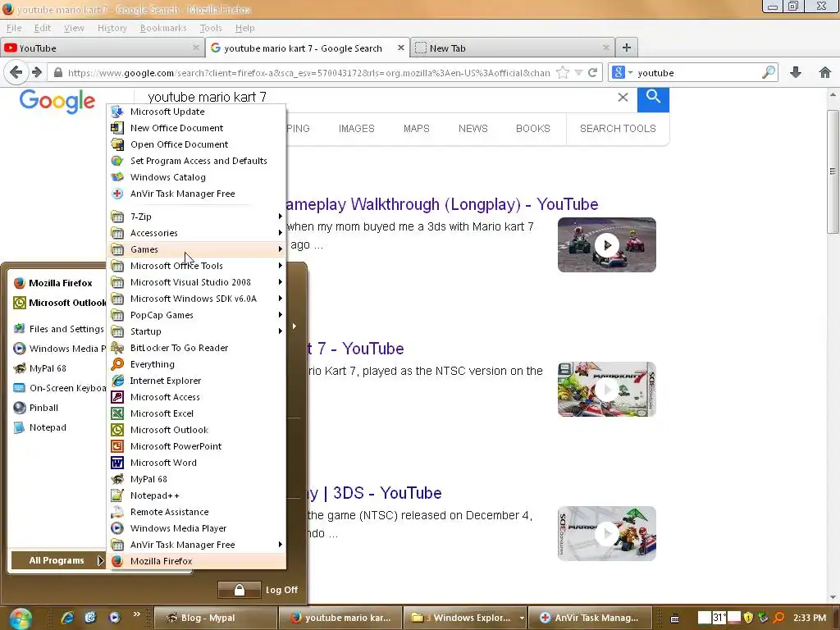Launch Microsoft Excel
The width and height of the screenshot is (840, 630).
196,413
